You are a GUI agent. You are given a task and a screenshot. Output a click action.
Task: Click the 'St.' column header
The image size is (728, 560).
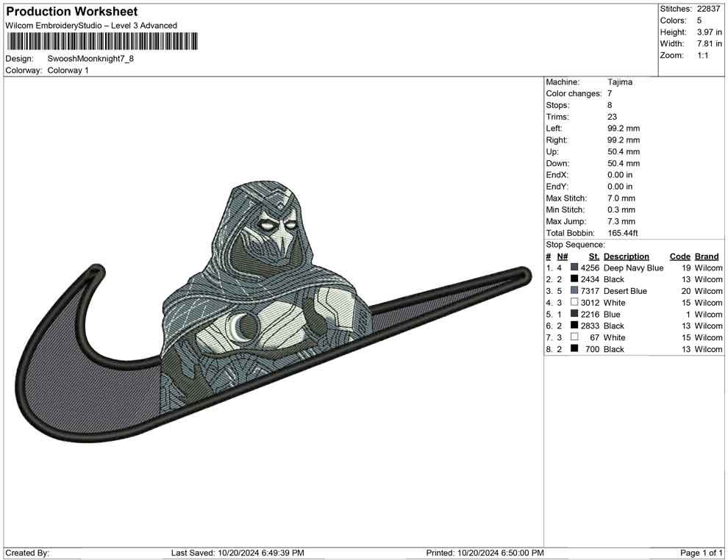click(594, 256)
